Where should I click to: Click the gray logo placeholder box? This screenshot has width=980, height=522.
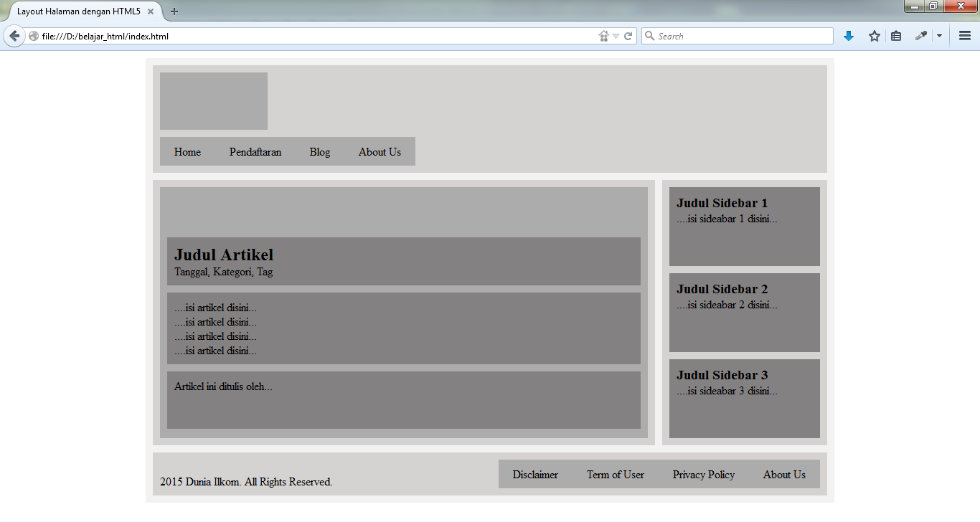(214, 101)
